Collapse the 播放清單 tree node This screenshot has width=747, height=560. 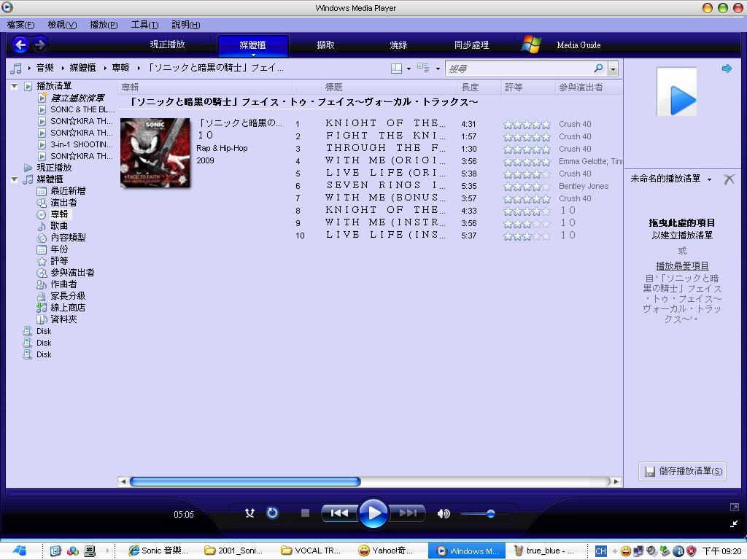(x=15, y=86)
